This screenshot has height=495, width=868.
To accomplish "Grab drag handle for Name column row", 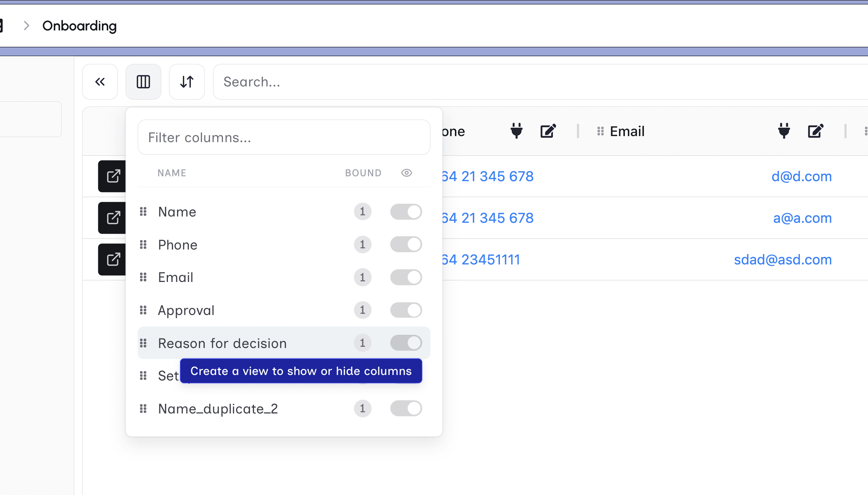I will click(144, 212).
